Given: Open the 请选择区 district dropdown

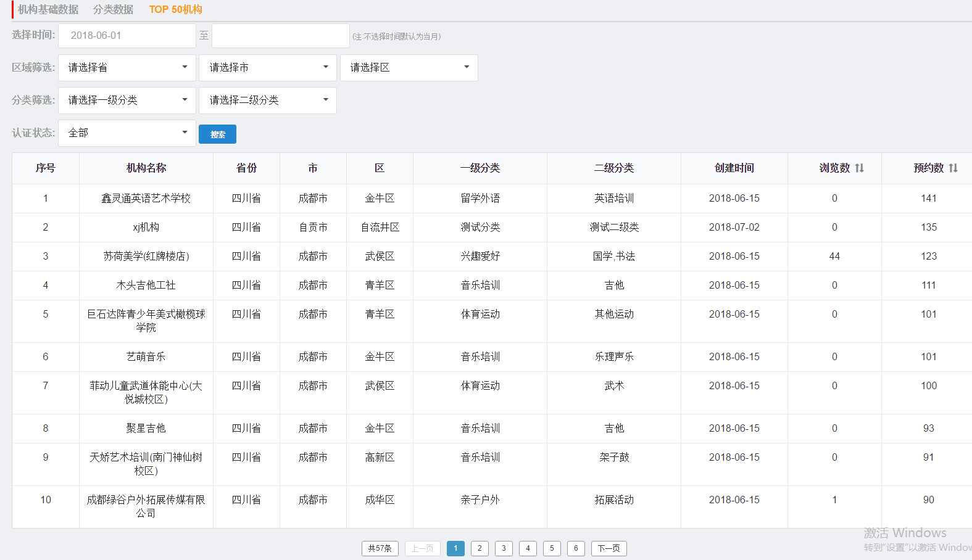Looking at the screenshot, I should (409, 68).
